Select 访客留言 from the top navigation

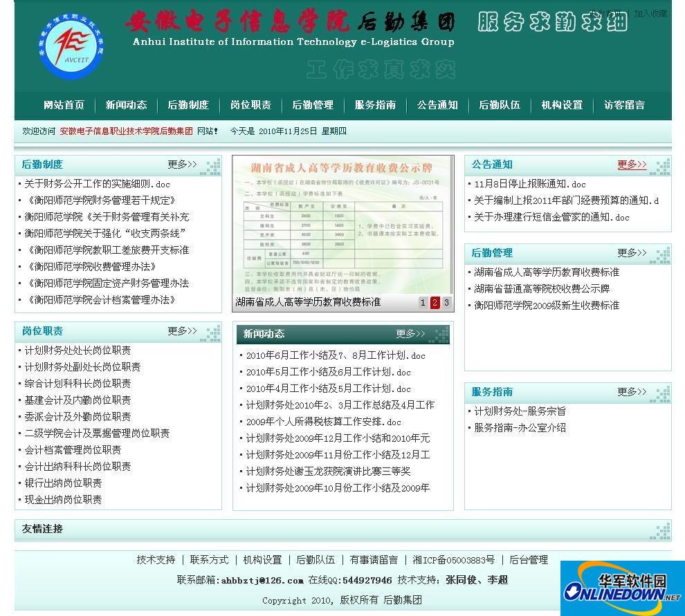[623, 105]
